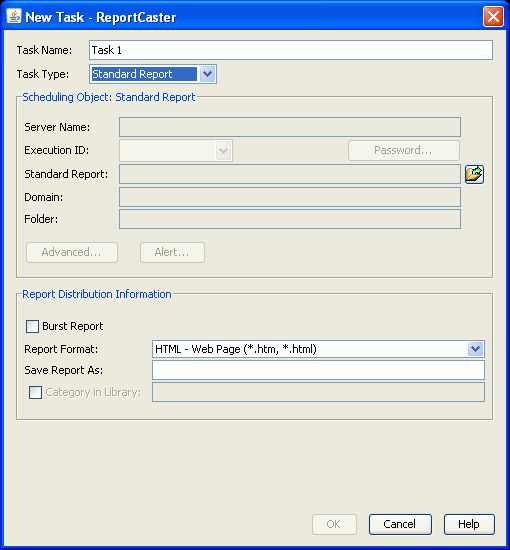Viewport: 510px width, 550px height.
Task: Click the Cancel button
Action: pos(400,524)
